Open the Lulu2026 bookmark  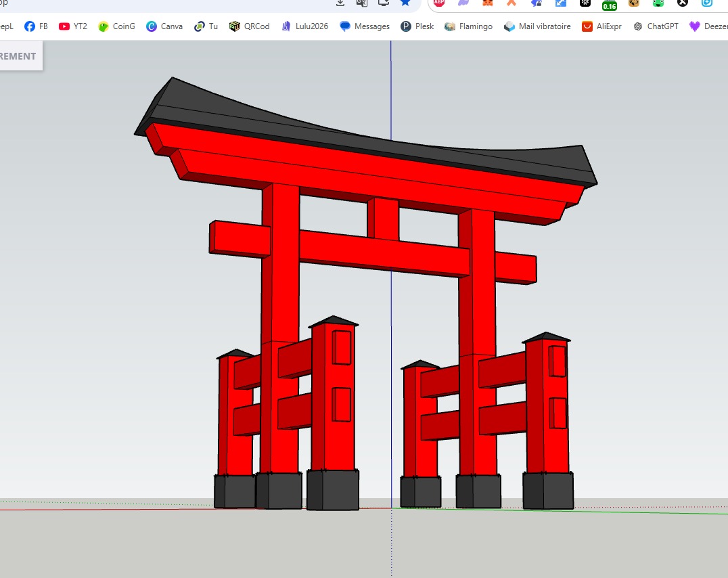(304, 26)
